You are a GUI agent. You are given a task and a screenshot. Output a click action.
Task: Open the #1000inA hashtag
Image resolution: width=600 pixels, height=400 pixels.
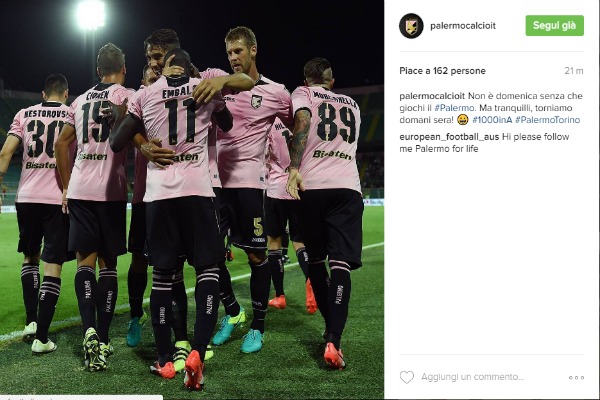coord(492,120)
